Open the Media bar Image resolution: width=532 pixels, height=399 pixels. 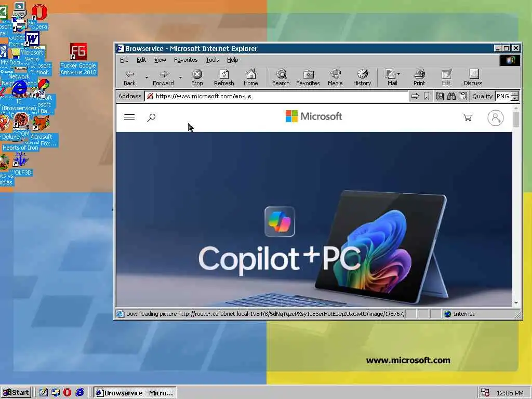tap(335, 78)
